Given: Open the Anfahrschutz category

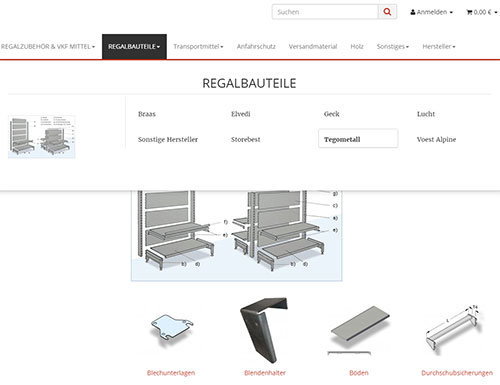Looking at the screenshot, I should (x=256, y=47).
